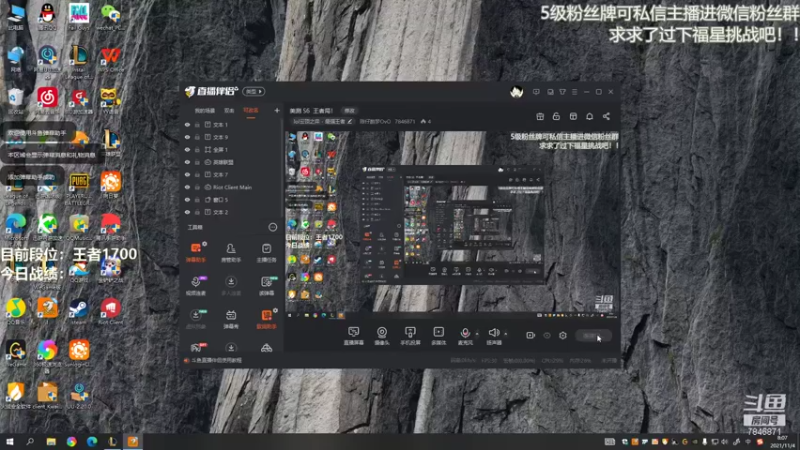Open stream settings gear in bottom bar
The width and height of the screenshot is (800, 450).
[x=563, y=335]
